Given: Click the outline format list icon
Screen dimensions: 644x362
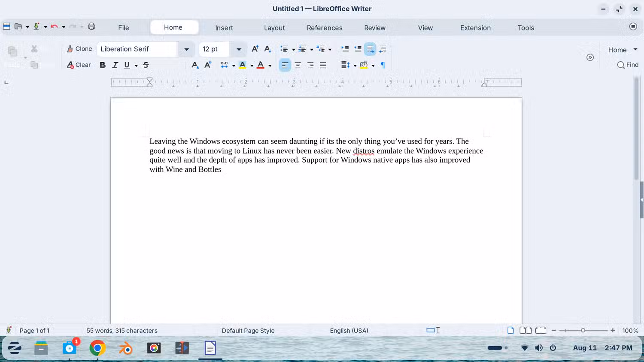Looking at the screenshot, I should [321, 49].
